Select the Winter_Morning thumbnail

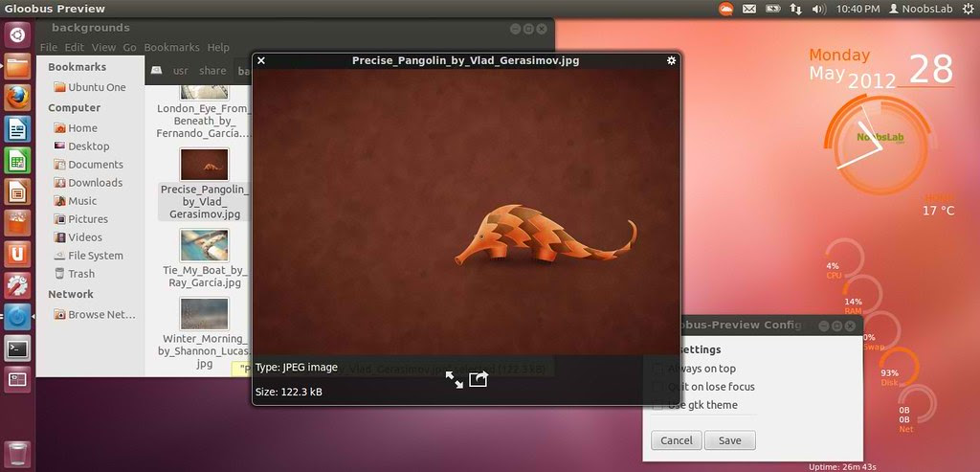205,313
